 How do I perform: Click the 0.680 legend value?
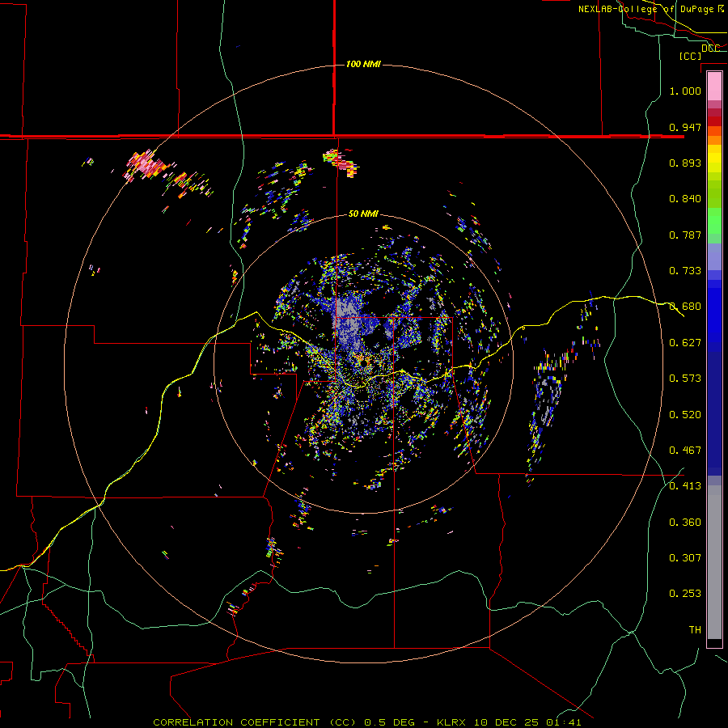click(685, 307)
